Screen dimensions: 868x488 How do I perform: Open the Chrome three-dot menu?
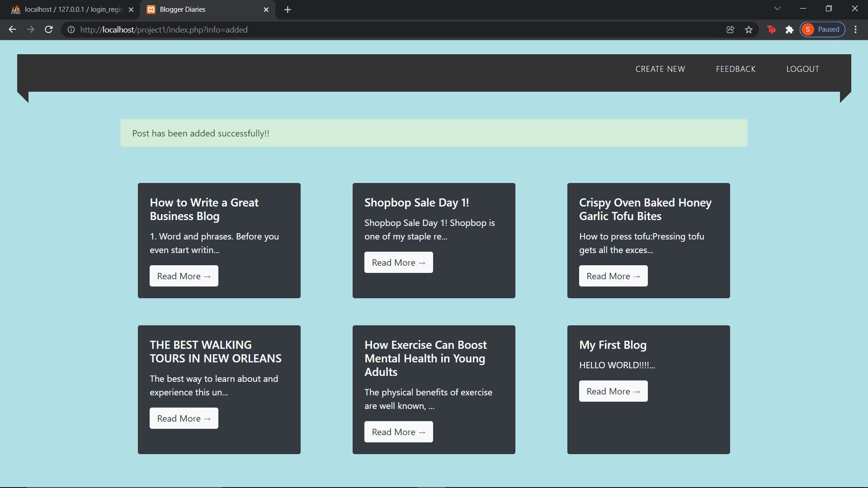tap(856, 29)
